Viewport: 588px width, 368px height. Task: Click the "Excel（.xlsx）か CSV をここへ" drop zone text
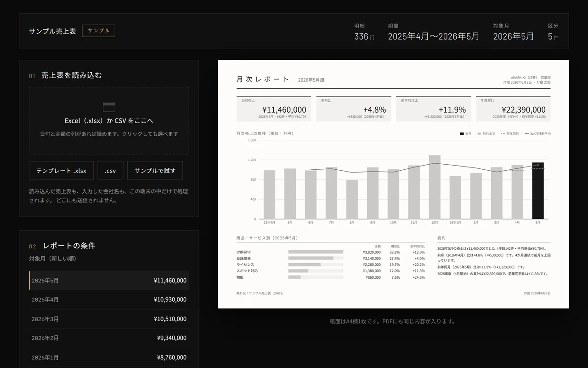(x=109, y=121)
